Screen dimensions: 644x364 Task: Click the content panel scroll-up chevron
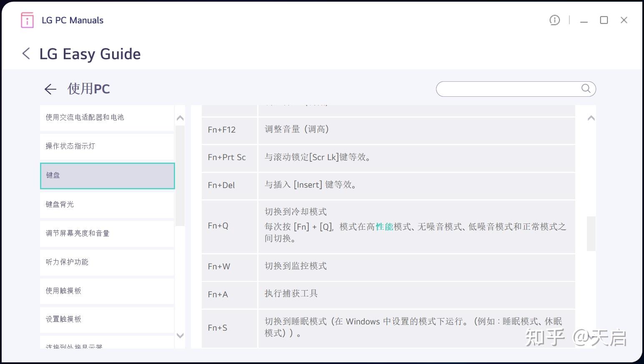(591, 118)
